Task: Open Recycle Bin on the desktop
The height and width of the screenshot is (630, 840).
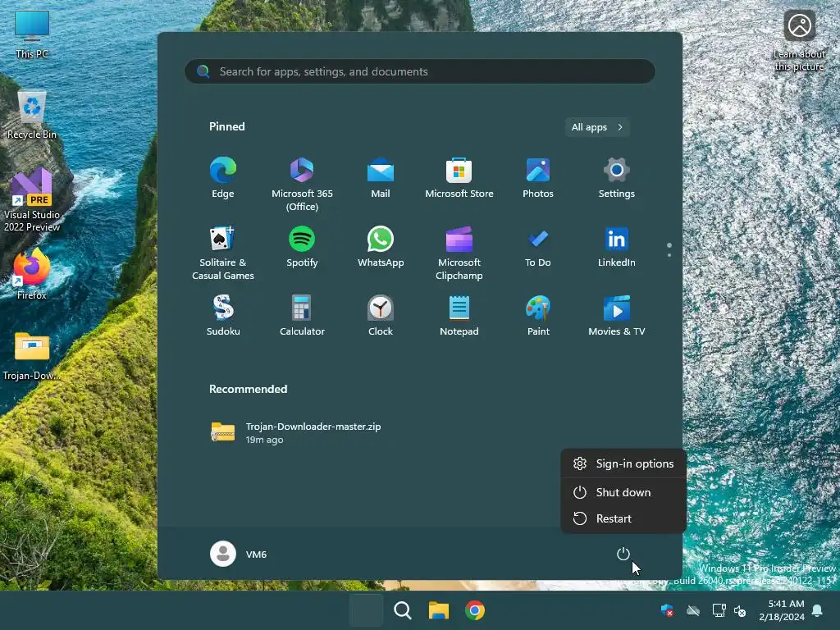Action: [32, 115]
